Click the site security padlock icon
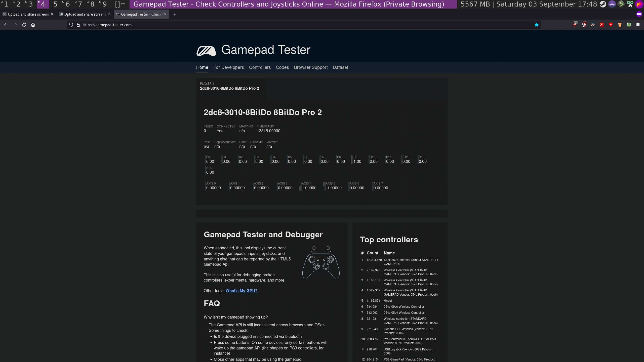This screenshot has height=362, width=644. [x=78, y=25]
